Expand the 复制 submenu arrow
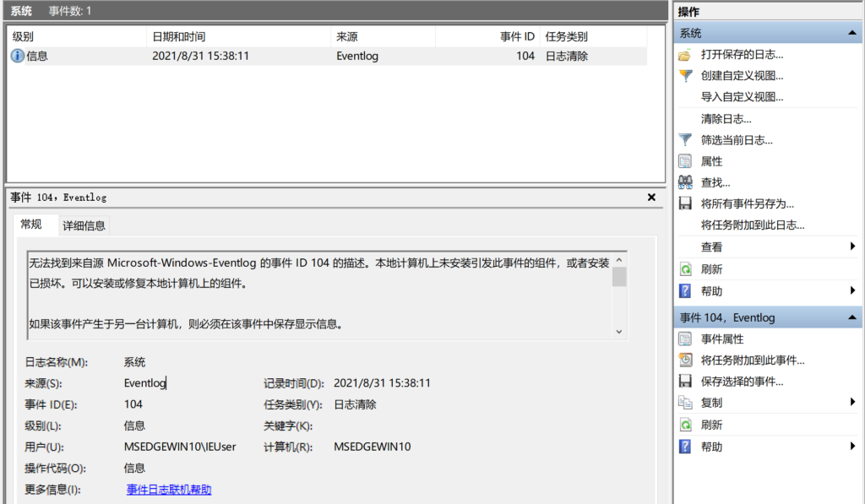The image size is (865, 504). click(853, 402)
